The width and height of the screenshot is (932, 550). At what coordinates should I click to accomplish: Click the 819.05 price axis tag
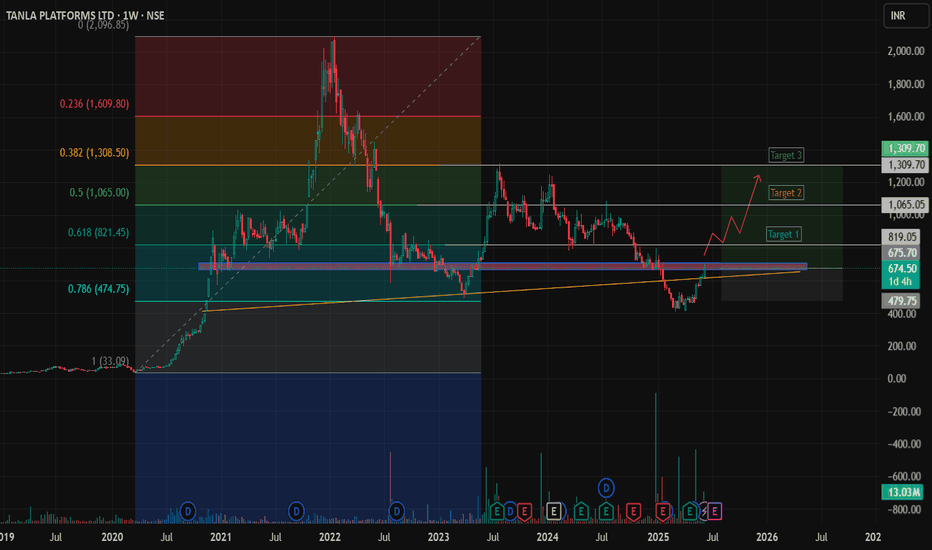click(x=902, y=237)
